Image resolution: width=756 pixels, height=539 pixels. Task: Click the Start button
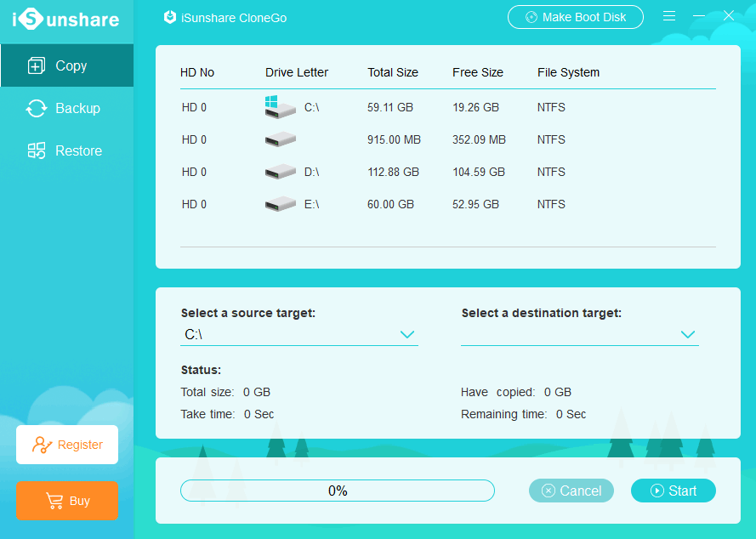(x=673, y=491)
